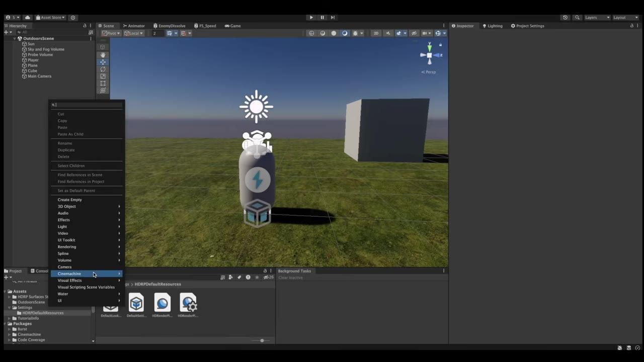The image size is (644, 362).
Task: Toggle 2D view mode
Action: [x=376, y=33]
